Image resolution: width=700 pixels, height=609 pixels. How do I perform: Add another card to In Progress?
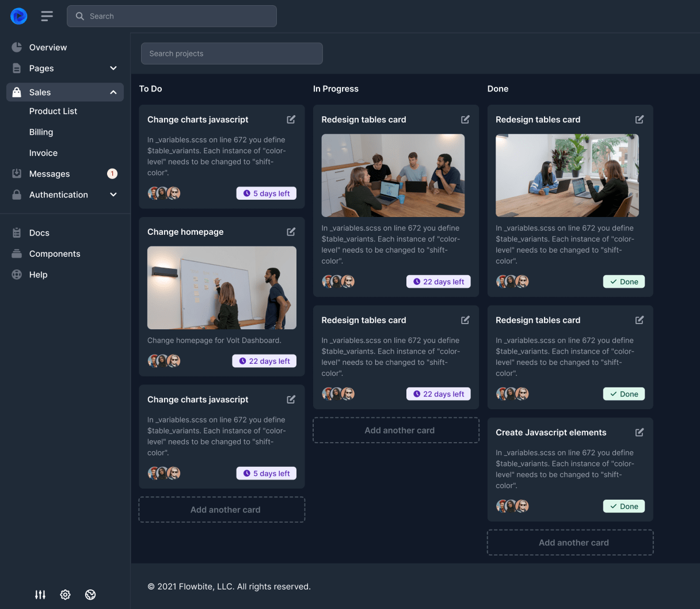(x=396, y=430)
